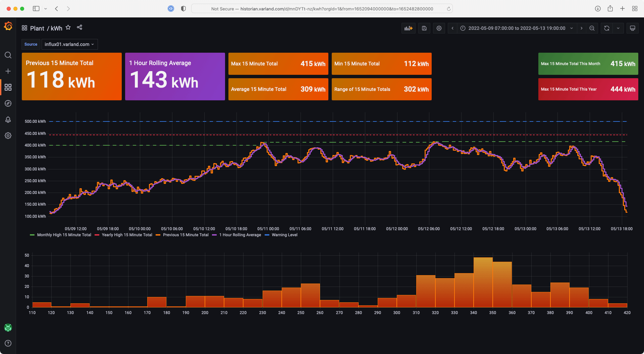Share the dashboard via the share icon

pos(79,27)
